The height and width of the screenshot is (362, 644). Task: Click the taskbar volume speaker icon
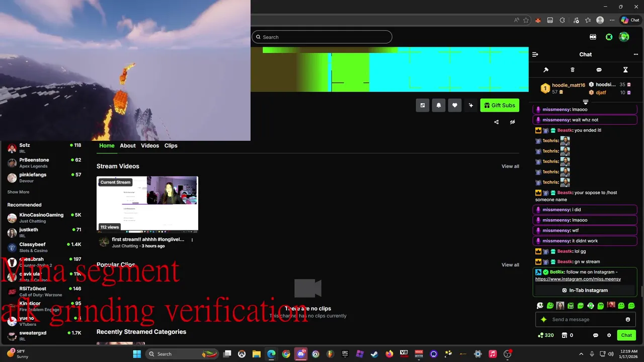[611, 354]
